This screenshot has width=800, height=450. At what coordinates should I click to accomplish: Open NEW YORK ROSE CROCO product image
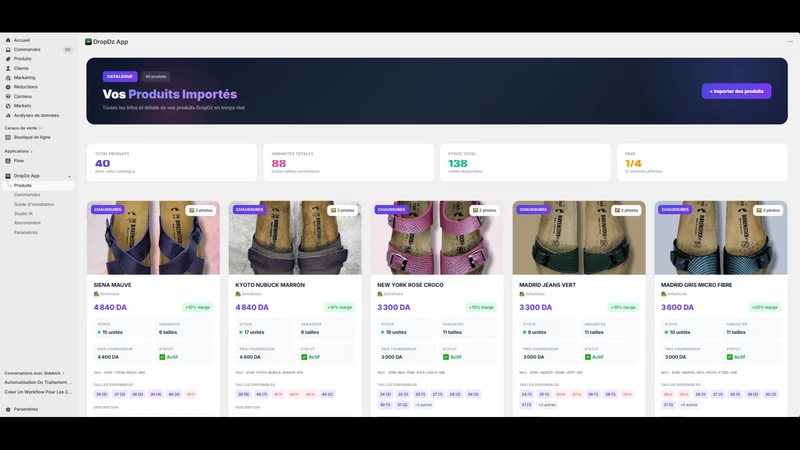pyautogui.click(x=437, y=238)
